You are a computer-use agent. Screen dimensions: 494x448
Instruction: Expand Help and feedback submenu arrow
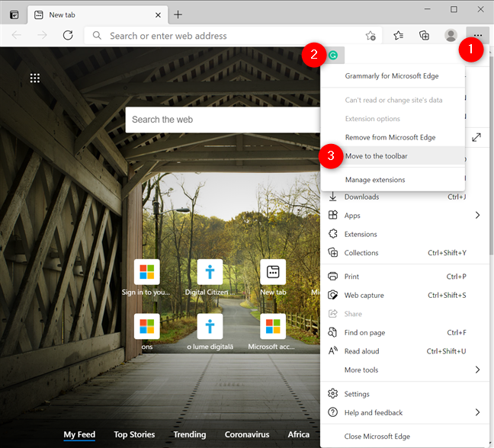(477, 412)
